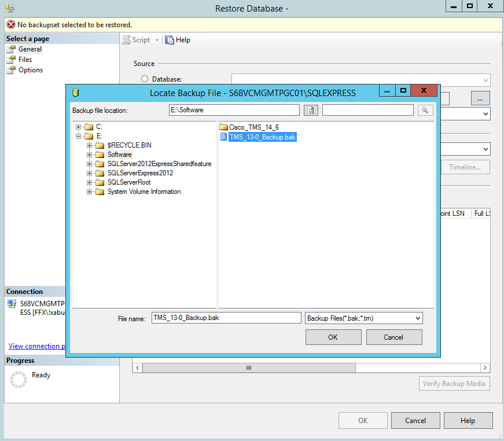
Task: Open the Options page
Action: tap(30, 70)
